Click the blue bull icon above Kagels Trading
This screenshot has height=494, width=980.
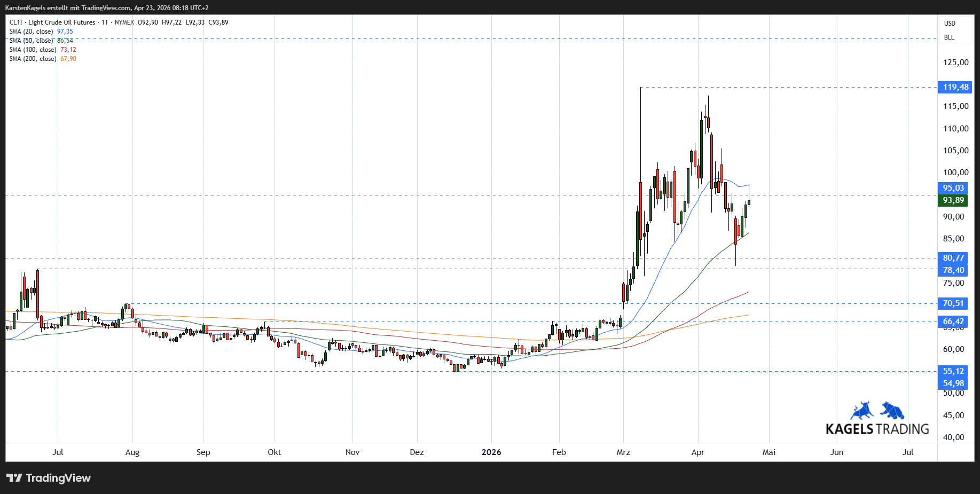[861, 411]
